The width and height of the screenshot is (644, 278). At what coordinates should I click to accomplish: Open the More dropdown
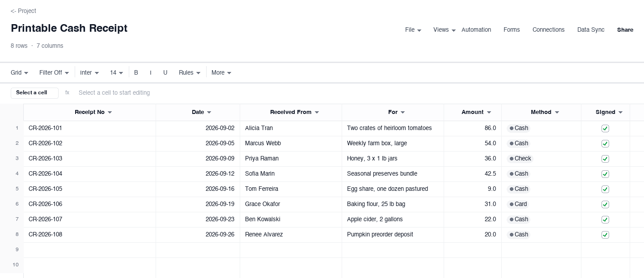pyautogui.click(x=221, y=72)
